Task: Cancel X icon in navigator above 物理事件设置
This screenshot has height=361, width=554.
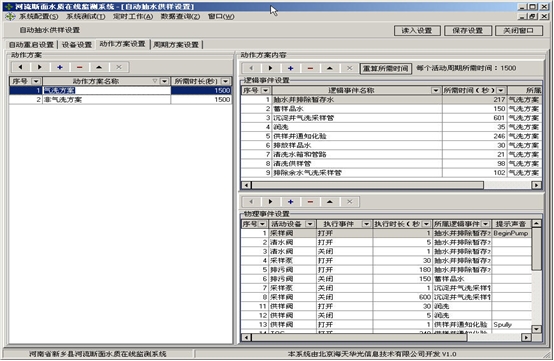Action: point(350,202)
